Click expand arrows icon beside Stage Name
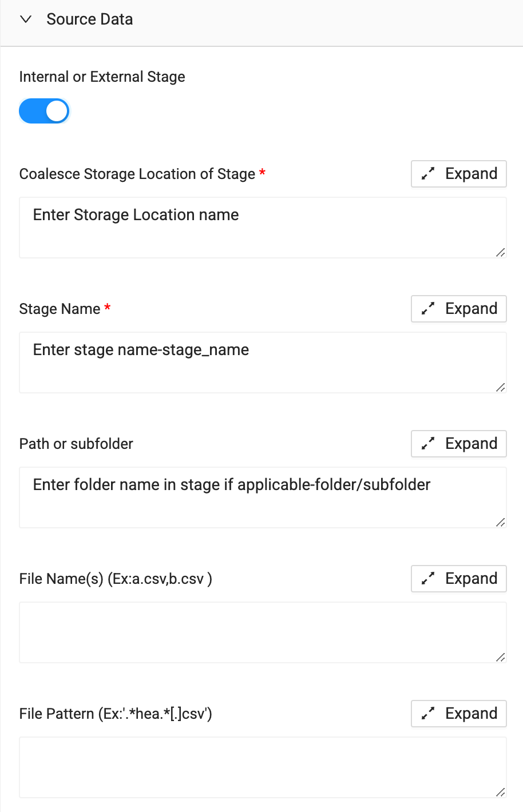The image size is (523, 812). [x=428, y=309]
